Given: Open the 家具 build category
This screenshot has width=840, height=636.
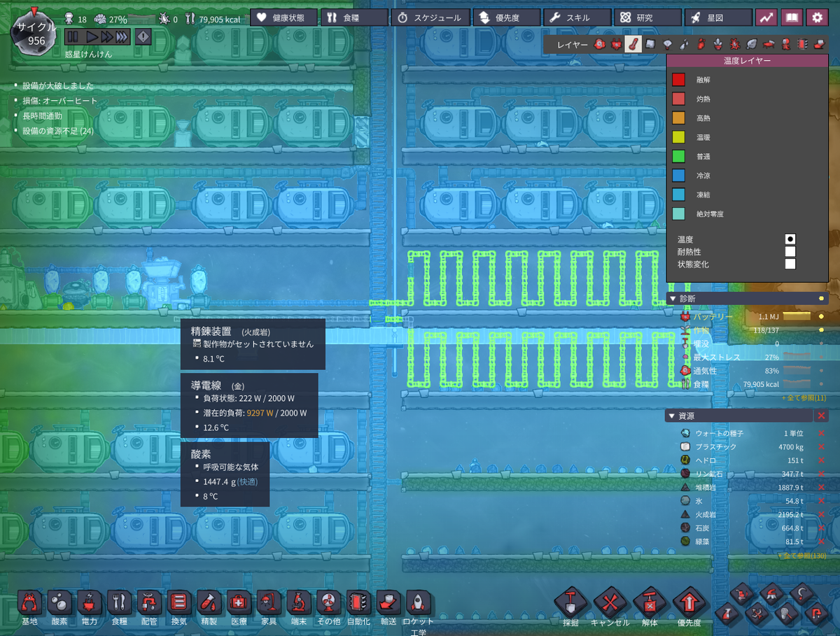Looking at the screenshot, I should pos(269,602).
